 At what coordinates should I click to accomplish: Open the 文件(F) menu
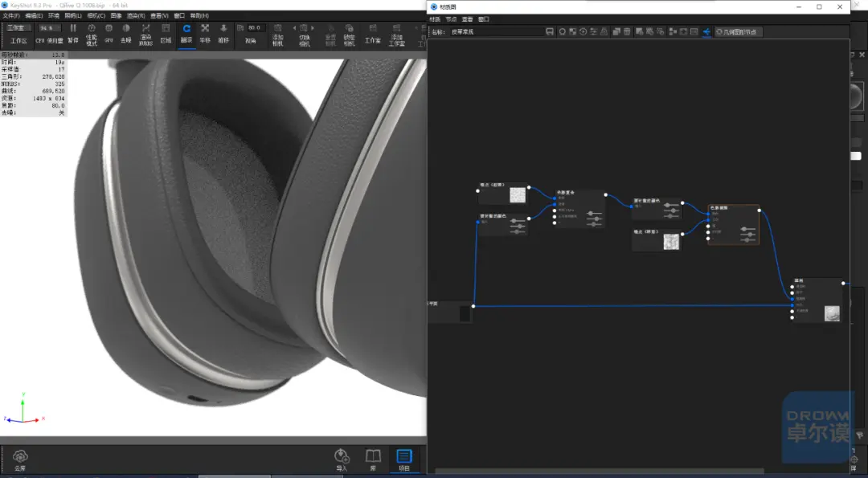11,16
